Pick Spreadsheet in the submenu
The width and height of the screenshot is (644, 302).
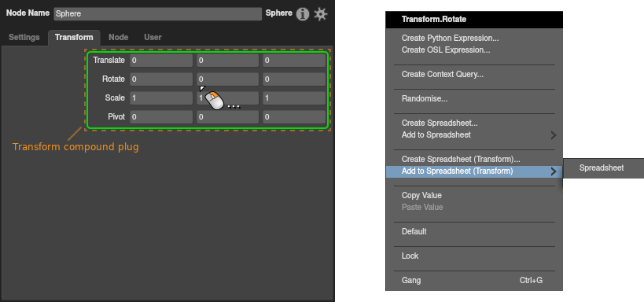pyautogui.click(x=603, y=168)
